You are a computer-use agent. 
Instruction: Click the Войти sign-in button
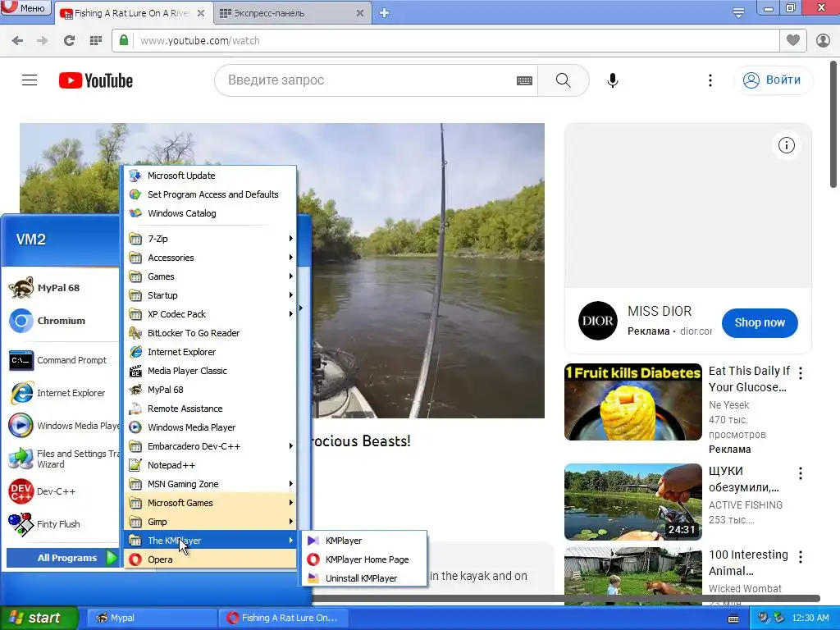click(x=773, y=80)
